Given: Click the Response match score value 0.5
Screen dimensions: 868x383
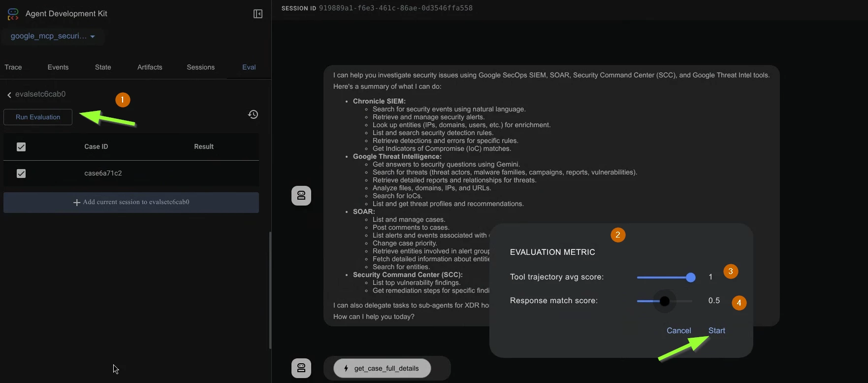Looking at the screenshot, I should click(714, 301).
